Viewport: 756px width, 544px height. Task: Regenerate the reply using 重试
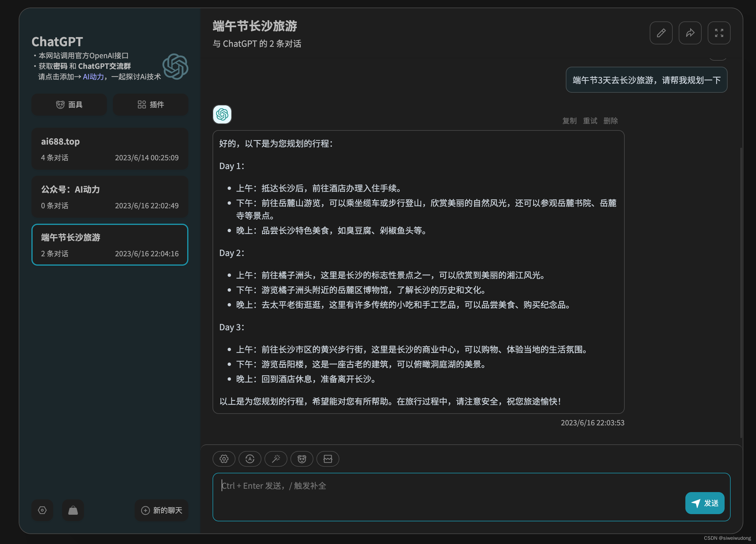pos(590,121)
